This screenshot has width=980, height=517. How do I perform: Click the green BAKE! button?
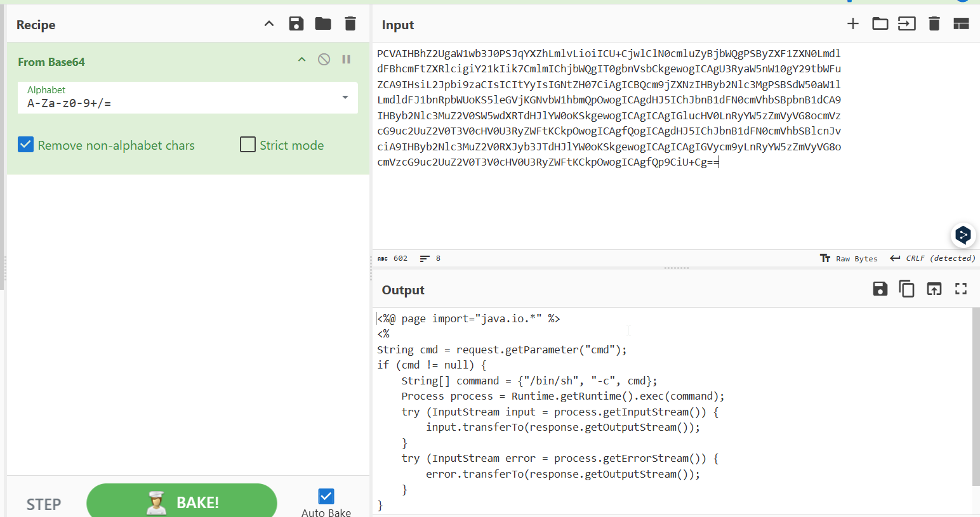tap(182, 502)
